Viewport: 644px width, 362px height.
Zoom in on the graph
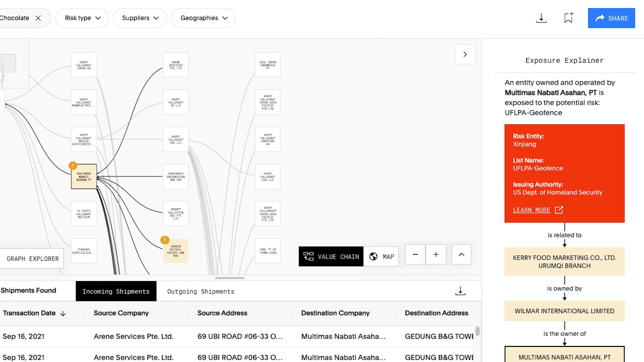(x=436, y=254)
